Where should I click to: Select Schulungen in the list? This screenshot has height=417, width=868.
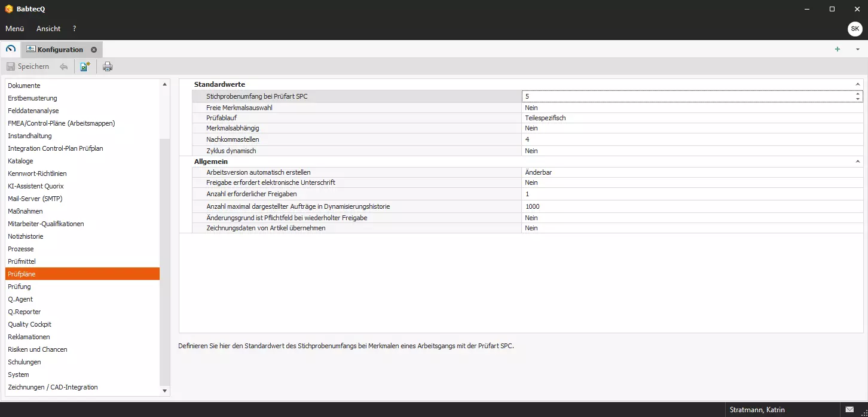(82, 362)
